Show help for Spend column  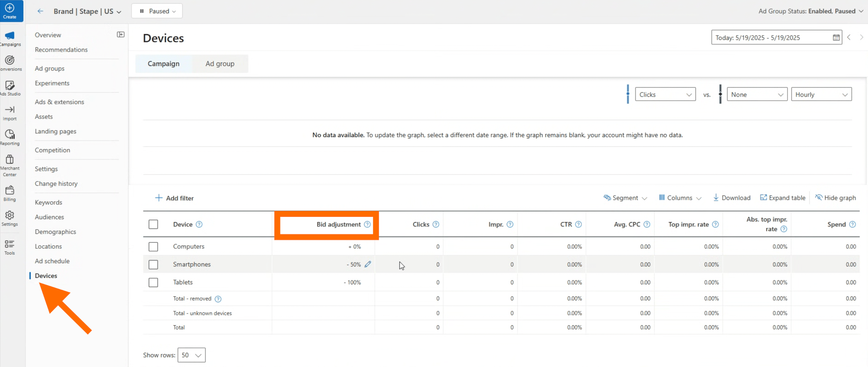click(x=852, y=224)
